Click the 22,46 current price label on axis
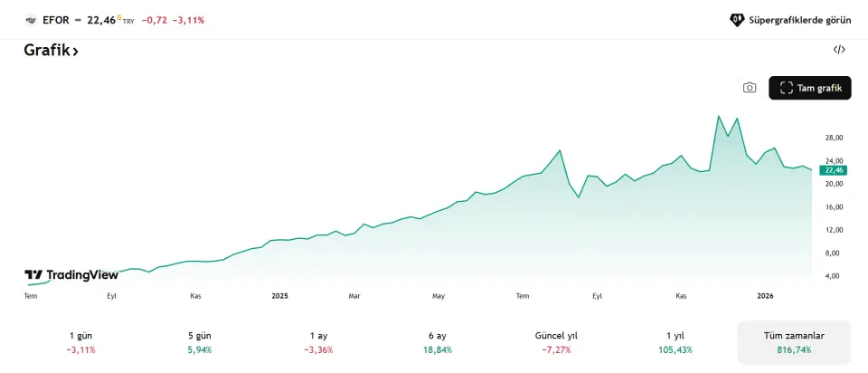The image size is (868, 373). [832, 170]
